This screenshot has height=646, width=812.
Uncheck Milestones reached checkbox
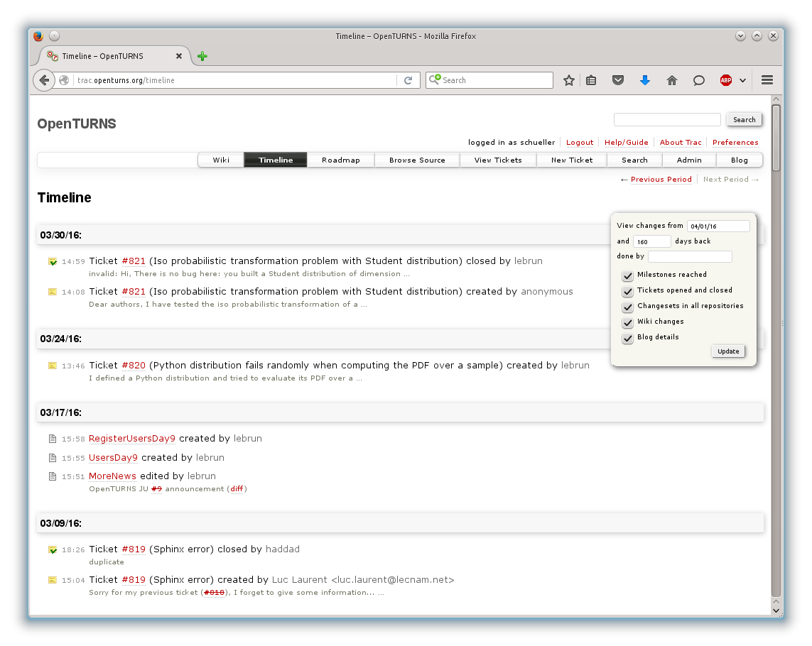(x=627, y=275)
